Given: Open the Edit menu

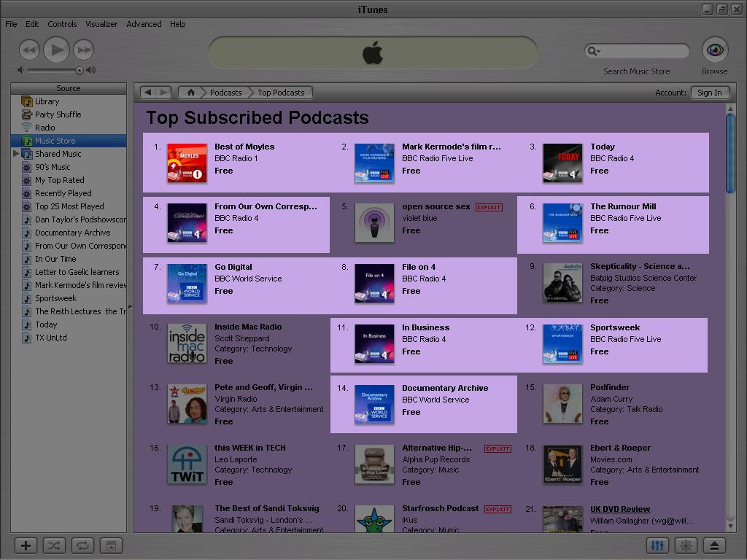Looking at the screenshot, I should click(32, 24).
